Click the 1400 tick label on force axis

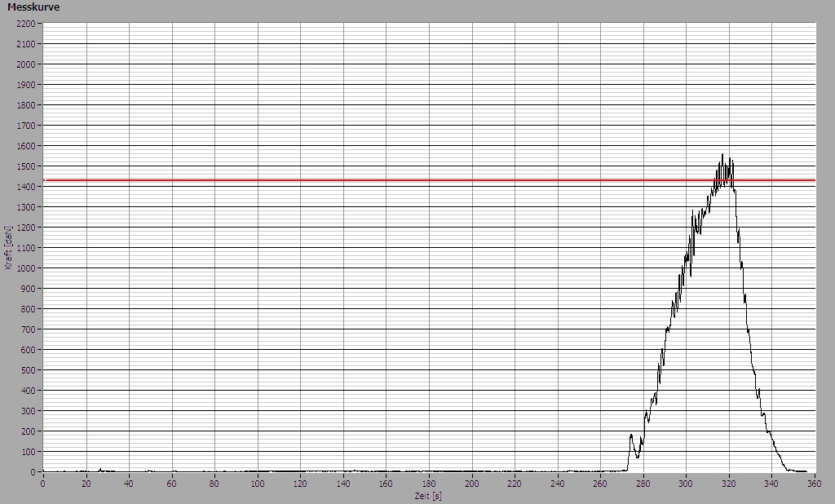[25, 187]
